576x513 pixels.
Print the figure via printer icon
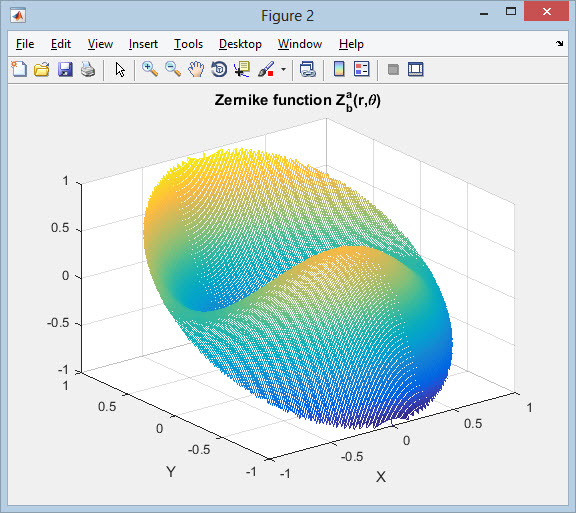tap(88, 69)
